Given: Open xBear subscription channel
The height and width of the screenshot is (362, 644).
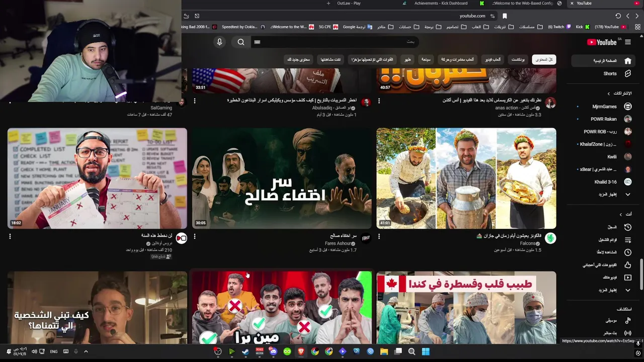Looking at the screenshot, I should (x=604, y=169).
